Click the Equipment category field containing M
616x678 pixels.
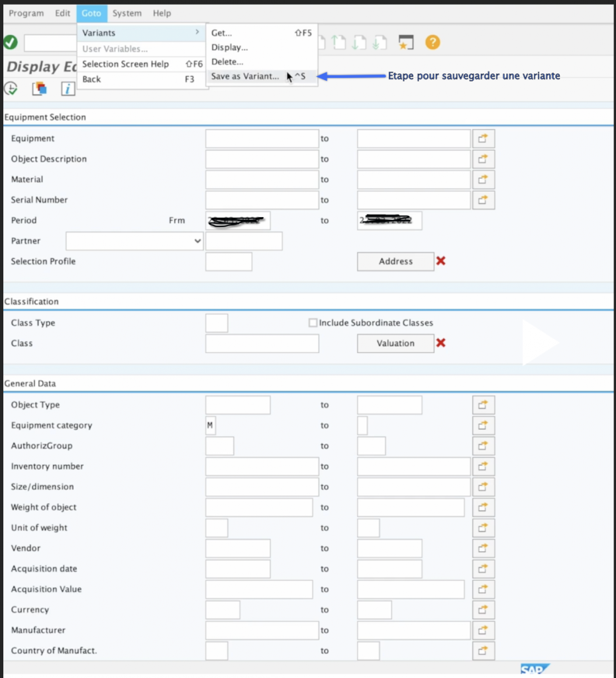point(211,425)
